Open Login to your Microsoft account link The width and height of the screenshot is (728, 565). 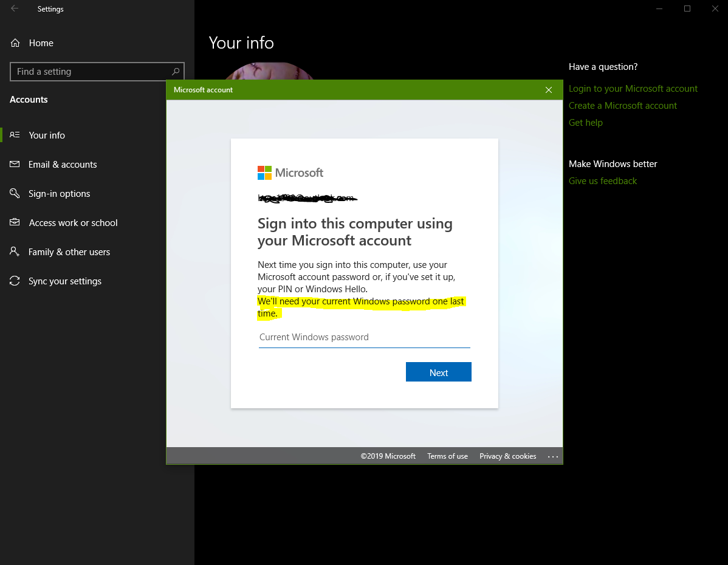coord(633,89)
